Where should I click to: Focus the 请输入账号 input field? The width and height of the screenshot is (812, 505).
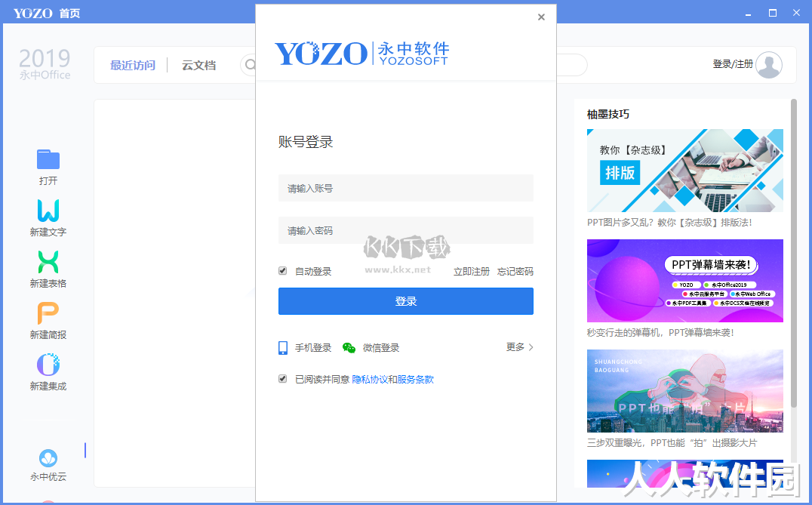tap(406, 188)
